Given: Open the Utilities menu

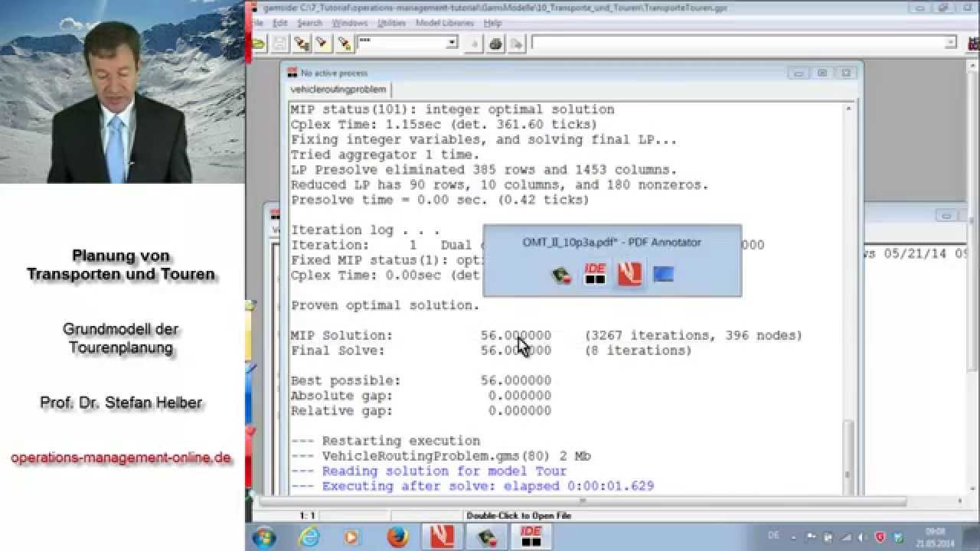Looking at the screenshot, I should (391, 24).
